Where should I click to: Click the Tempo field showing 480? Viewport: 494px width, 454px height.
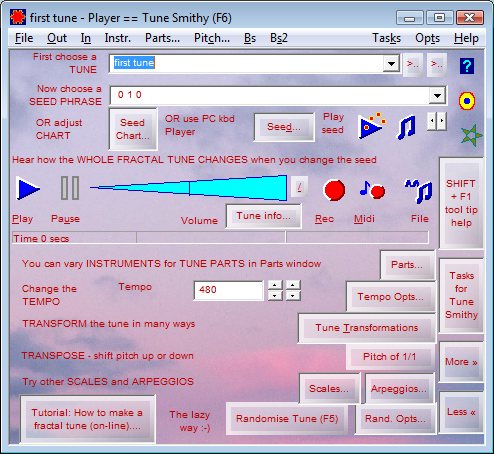tap(228, 290)
